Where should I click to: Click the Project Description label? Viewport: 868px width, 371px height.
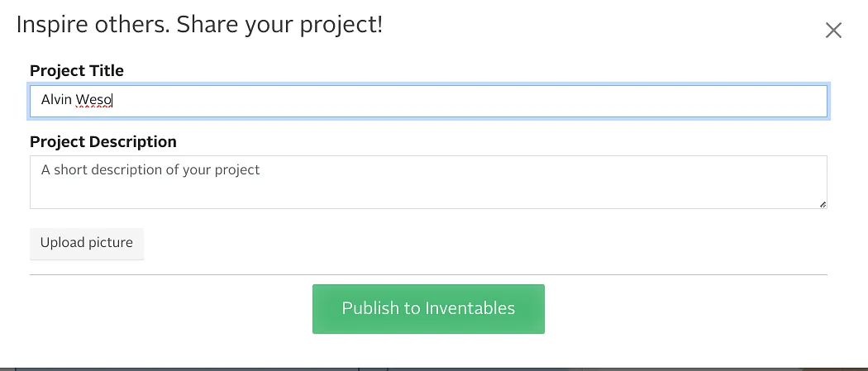103,142
